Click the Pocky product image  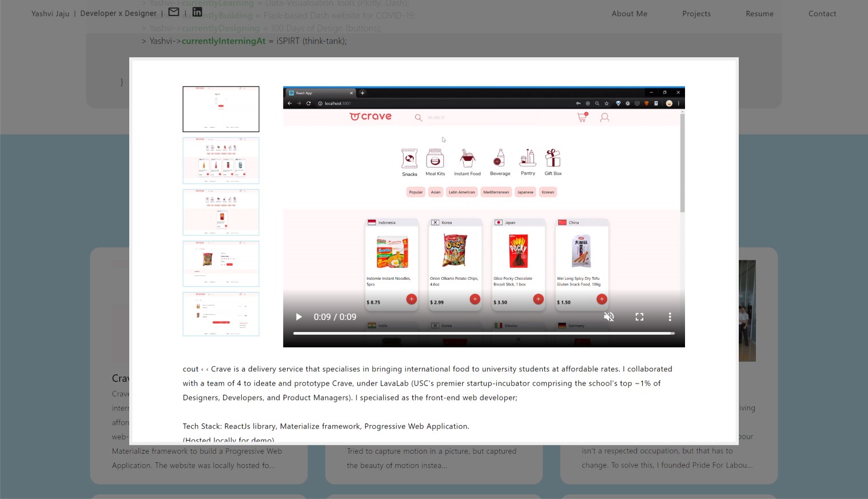(x=519, y=251)
